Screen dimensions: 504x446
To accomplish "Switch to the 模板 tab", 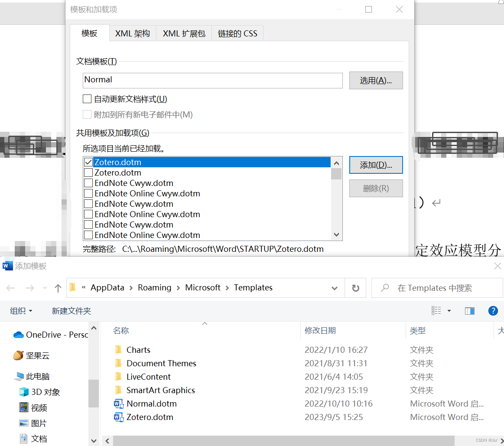I will point(89,33).
